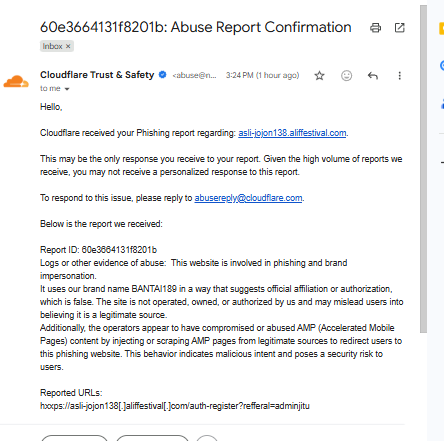Click the vertical scrollbar of the email
444x441 pixels.
coord(423,169)
